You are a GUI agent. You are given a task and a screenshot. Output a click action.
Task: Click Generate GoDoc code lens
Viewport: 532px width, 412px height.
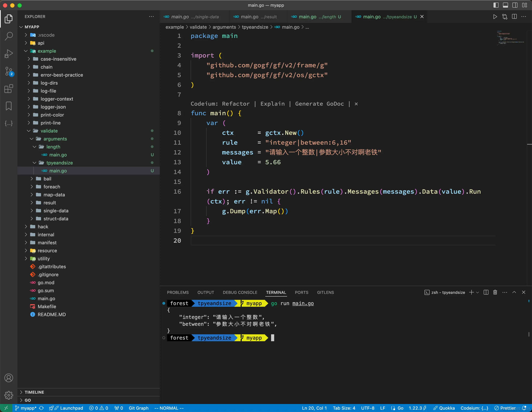[319, 104]
